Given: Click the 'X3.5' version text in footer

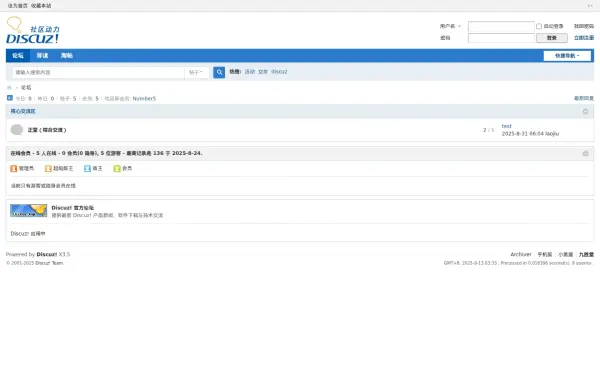Looking at the screenshot, I should [x=64, y=254].
